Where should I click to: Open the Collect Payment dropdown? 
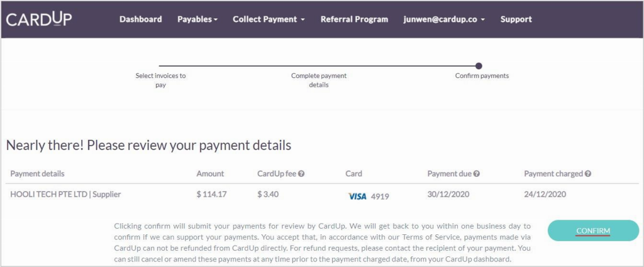pos(269,20)
